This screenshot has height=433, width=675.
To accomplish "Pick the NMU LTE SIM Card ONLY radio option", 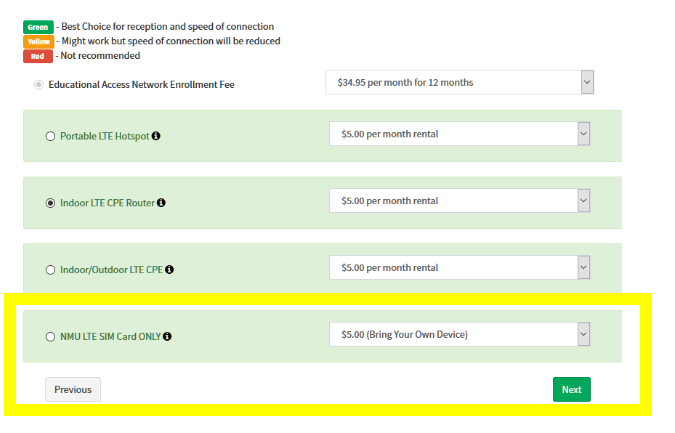I will [x=50, y=337].
